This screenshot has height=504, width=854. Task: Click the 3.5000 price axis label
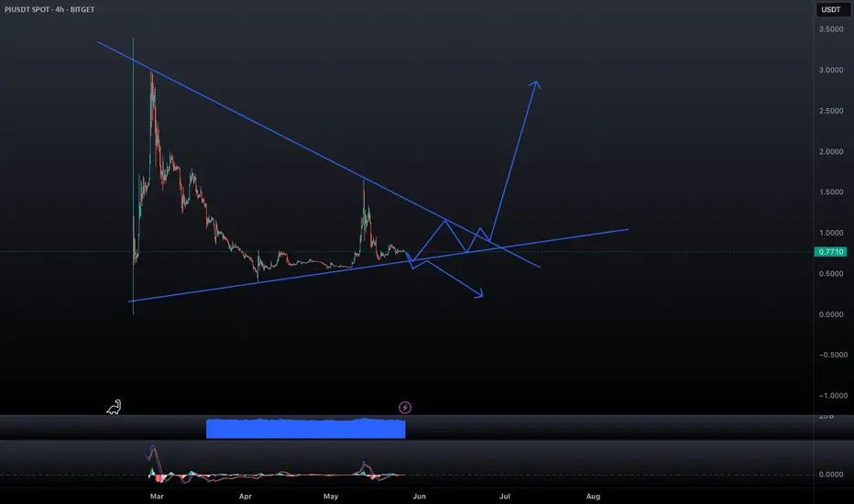(831, 29)
